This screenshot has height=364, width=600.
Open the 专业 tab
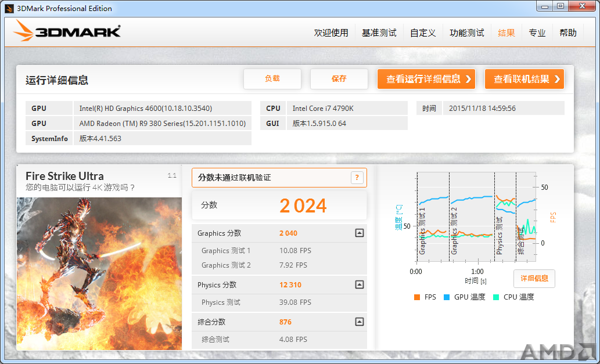(x=537, y=33)
